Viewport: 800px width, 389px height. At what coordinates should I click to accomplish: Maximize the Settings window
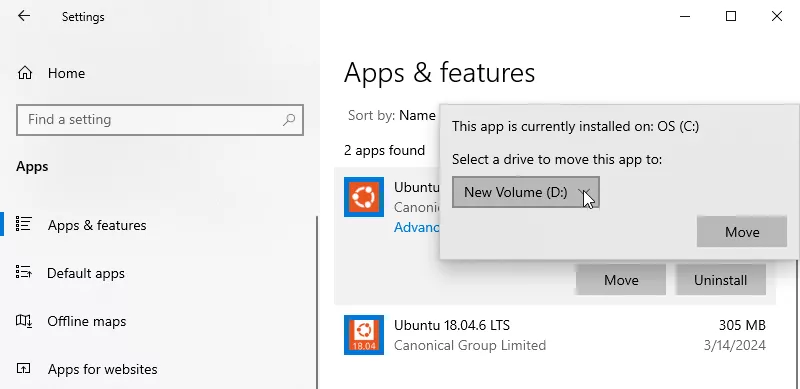pos(731,16)
